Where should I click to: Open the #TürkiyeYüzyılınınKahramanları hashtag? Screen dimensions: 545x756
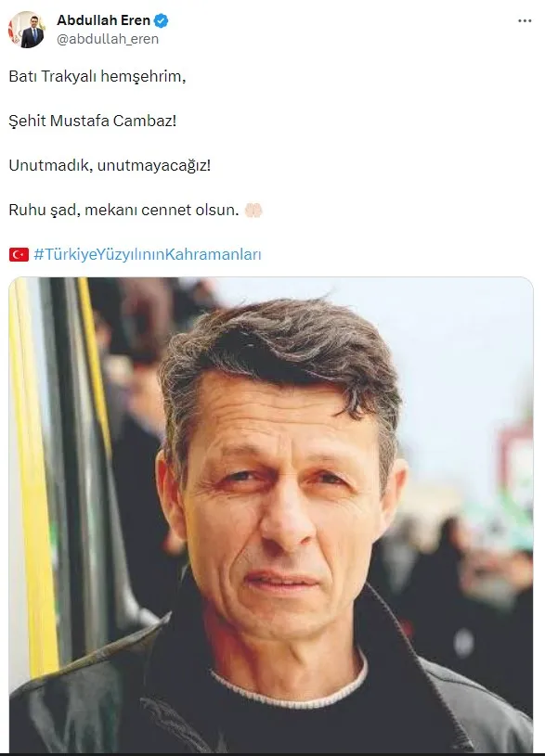(x=148, y=254)
